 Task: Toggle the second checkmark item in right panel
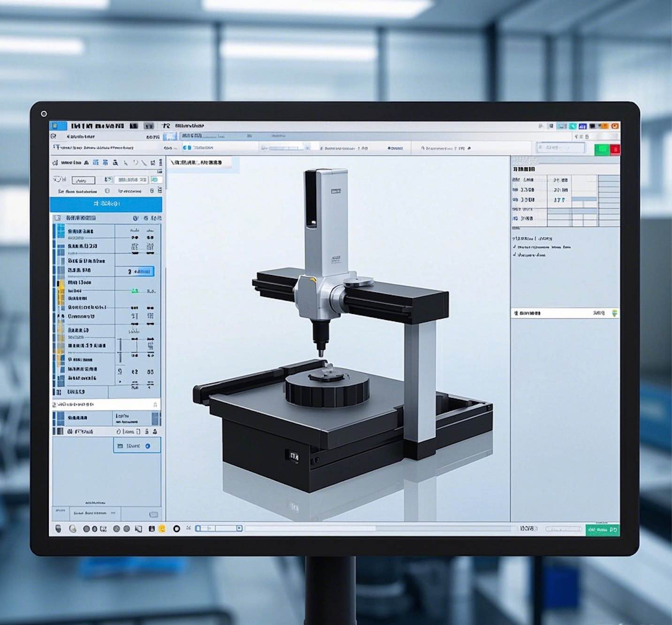click(x=515, y=255)
